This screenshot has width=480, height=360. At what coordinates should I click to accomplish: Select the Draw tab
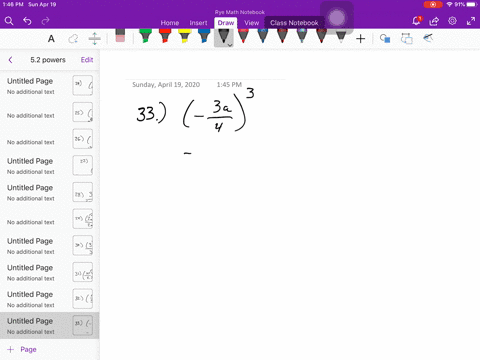(x=226, y=23)
